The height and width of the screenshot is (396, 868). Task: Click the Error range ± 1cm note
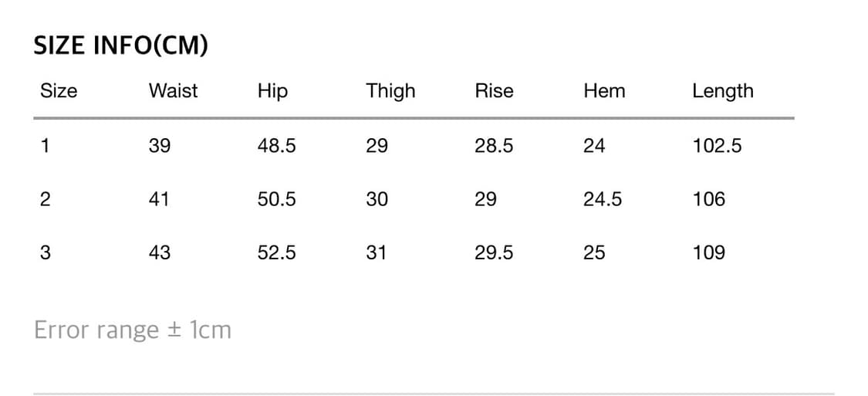(x=133, y=330)
